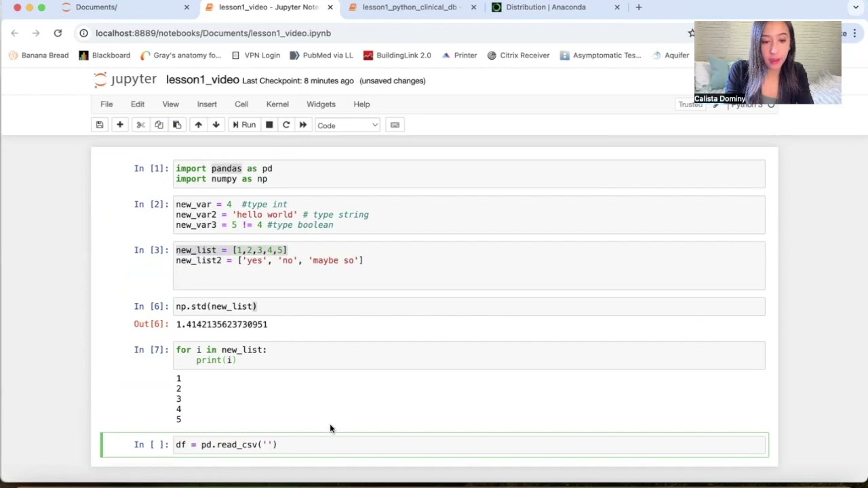Open BuildingLink 2.0 bookmark
Image resolution: width=868 pixels, height=488 pixels.
397,55
